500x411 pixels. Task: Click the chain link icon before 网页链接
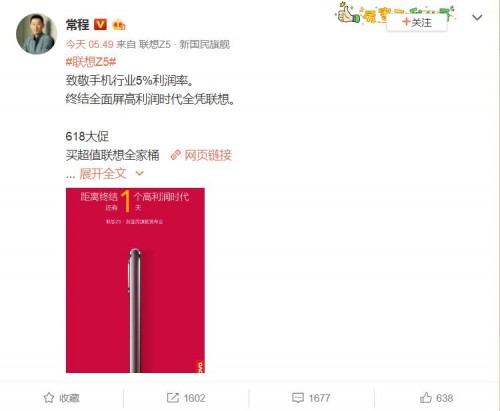tap(176, 155)
